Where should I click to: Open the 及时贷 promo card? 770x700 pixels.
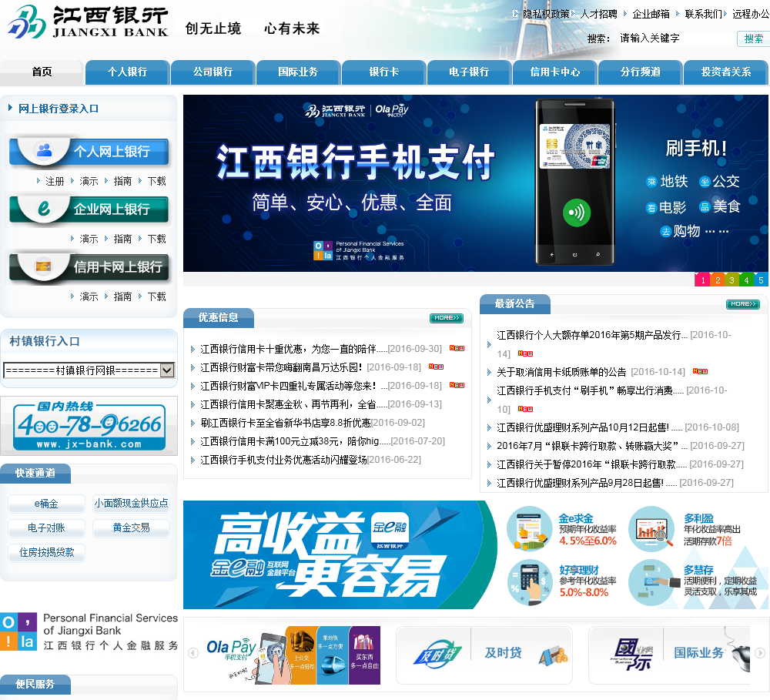click(x=484, y=655)
